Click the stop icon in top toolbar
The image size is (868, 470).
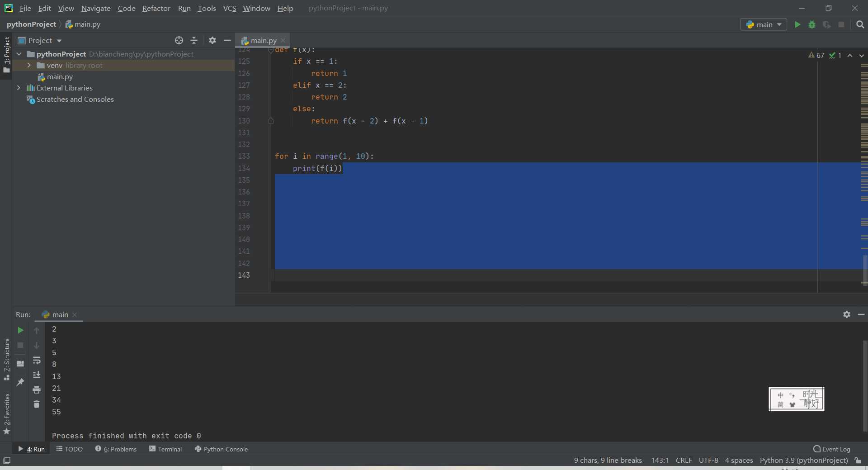[x=841, y=24]
